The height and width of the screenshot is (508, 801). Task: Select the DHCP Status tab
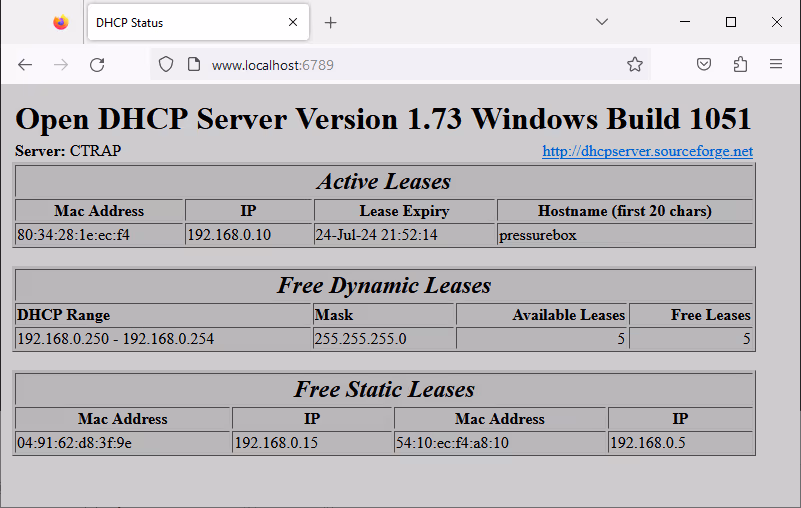click(198, 22)
